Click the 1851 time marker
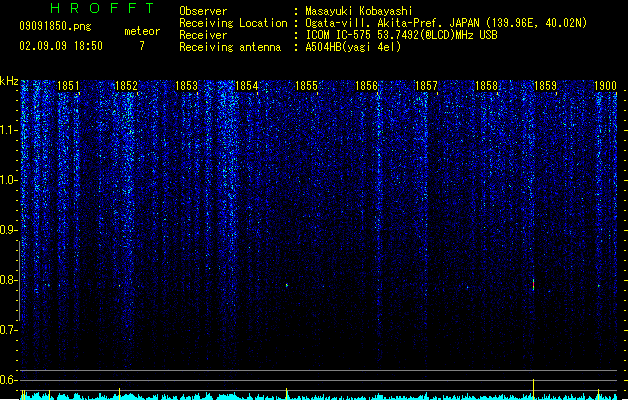The width and height of the screenshot is (629, 400). (69, 86)
